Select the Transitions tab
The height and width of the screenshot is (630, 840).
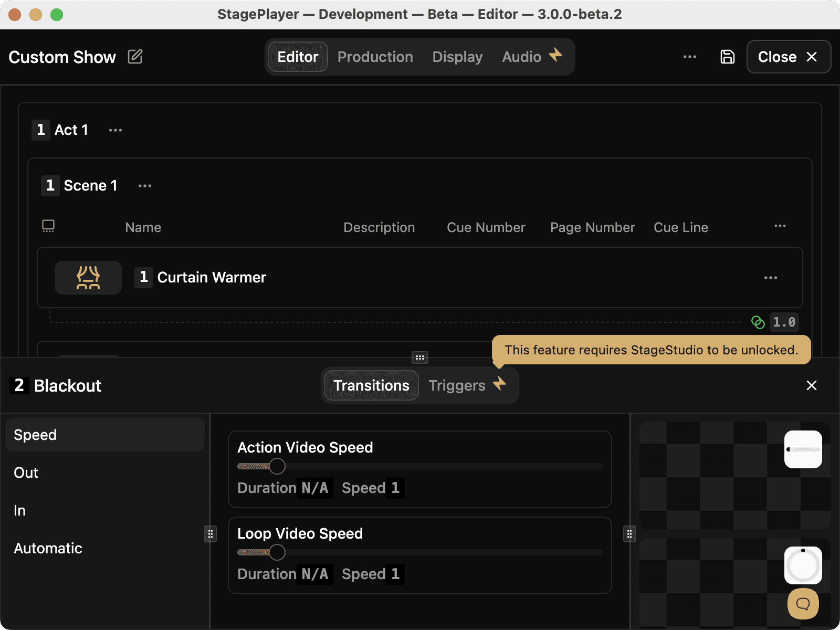click(x=371, y=385)
